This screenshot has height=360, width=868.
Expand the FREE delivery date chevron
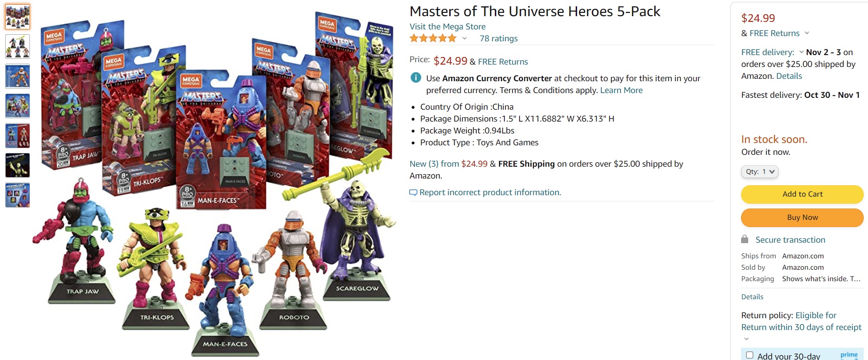tap(801, 52)
